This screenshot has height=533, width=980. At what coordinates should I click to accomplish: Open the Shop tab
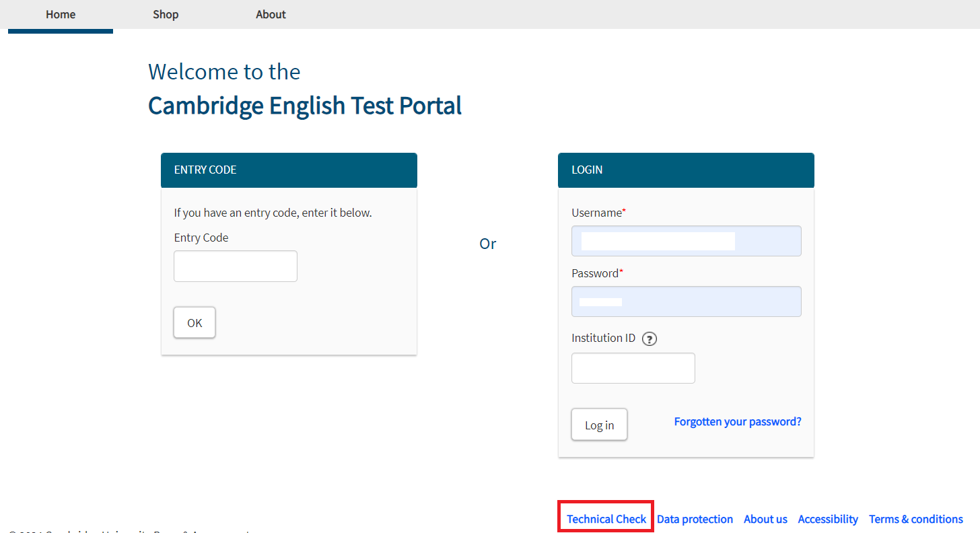click(x=166, y=15)
